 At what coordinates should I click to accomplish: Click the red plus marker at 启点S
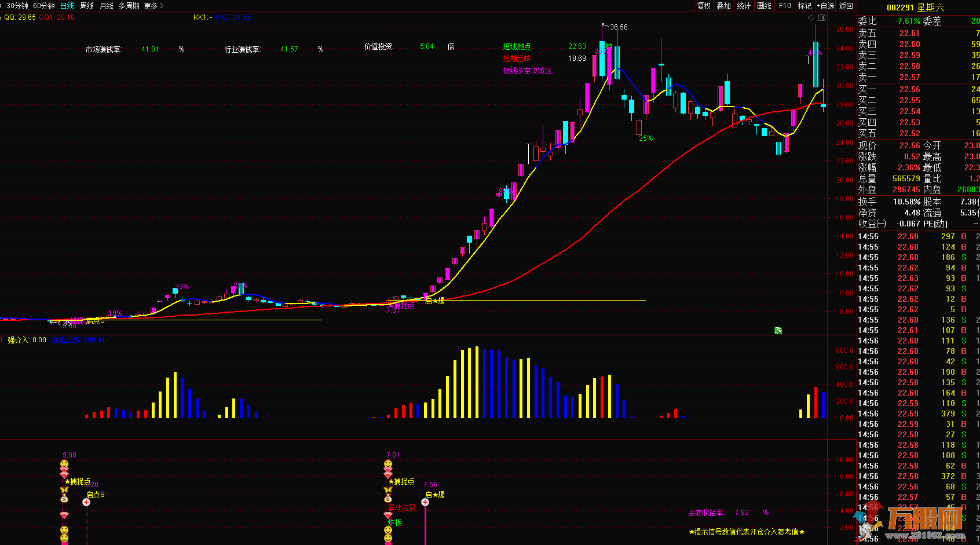[86, 502]
